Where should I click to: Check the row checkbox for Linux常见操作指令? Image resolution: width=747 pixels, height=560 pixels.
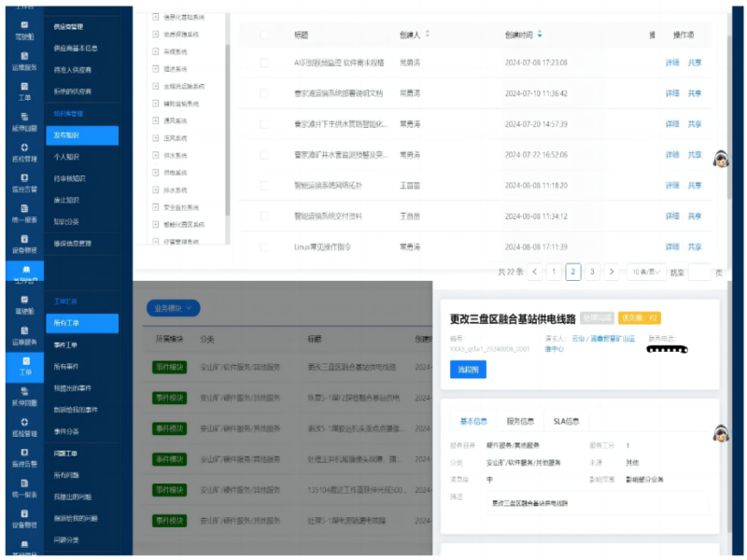[x=262, y=245]
